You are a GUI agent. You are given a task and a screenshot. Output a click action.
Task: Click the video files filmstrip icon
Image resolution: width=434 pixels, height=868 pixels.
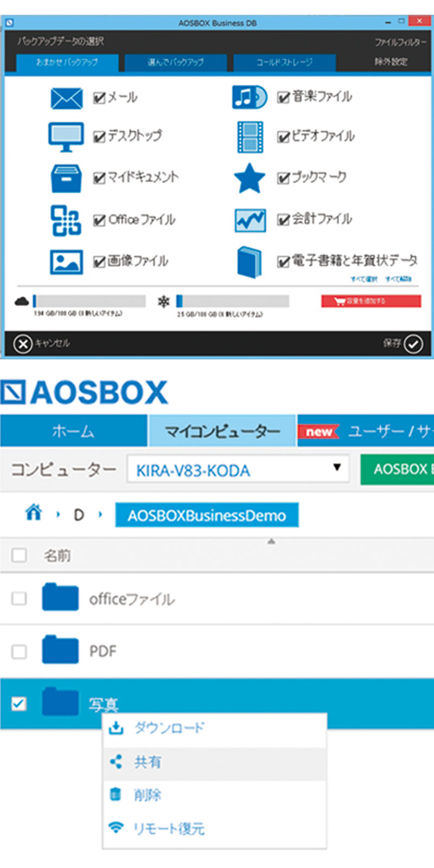point(250,137)
